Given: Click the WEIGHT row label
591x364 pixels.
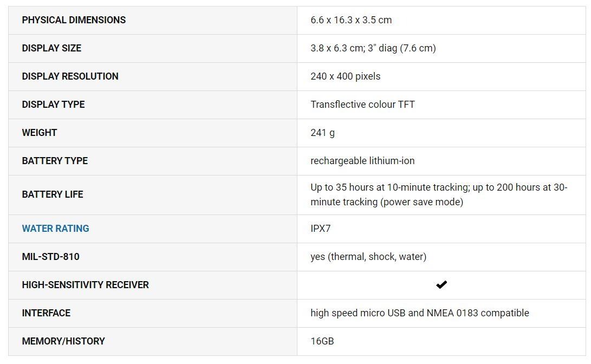Looking at the screenshot, I should click(39, 133).
